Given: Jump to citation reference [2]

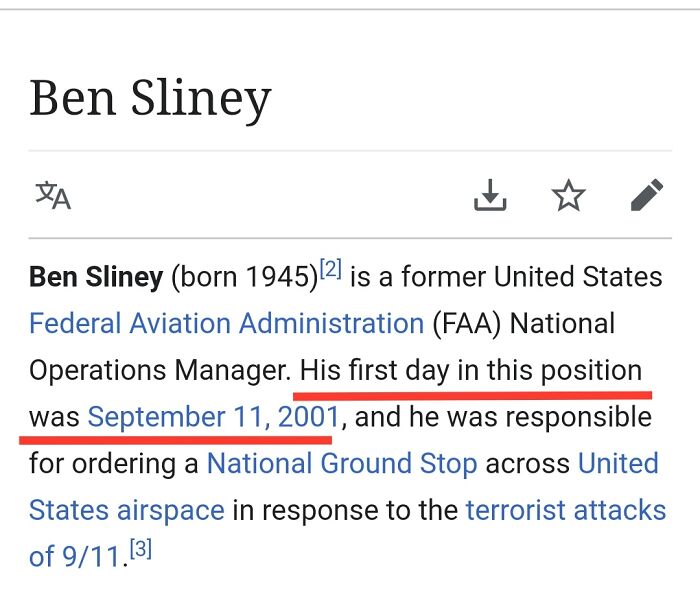Looking at the screenshot, I should pyautogui.click(x=330, y=268).
